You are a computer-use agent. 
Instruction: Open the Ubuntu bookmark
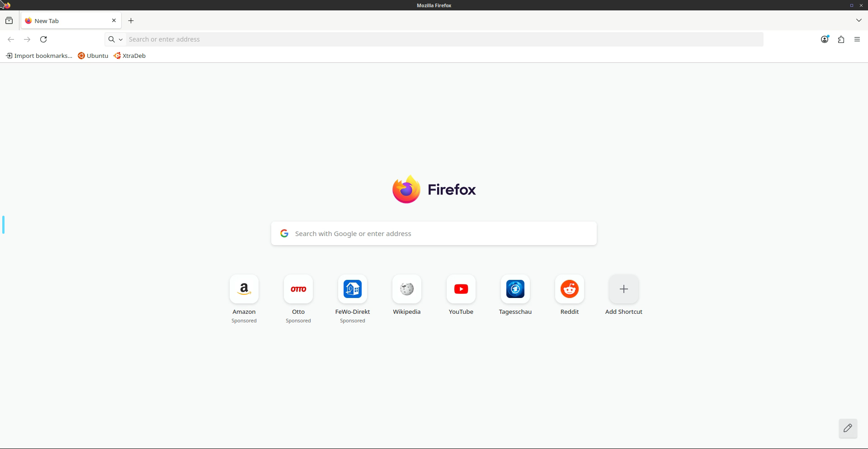pos(93,56)
